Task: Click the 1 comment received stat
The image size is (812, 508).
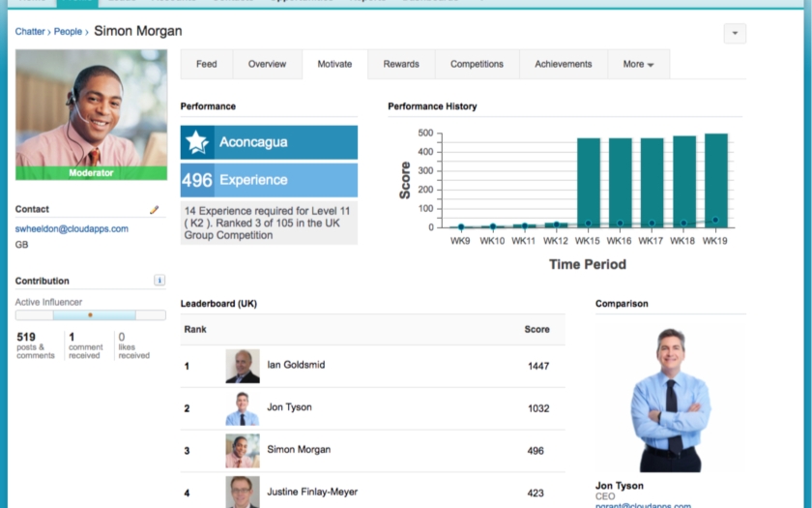Action: tap(86, 345)
